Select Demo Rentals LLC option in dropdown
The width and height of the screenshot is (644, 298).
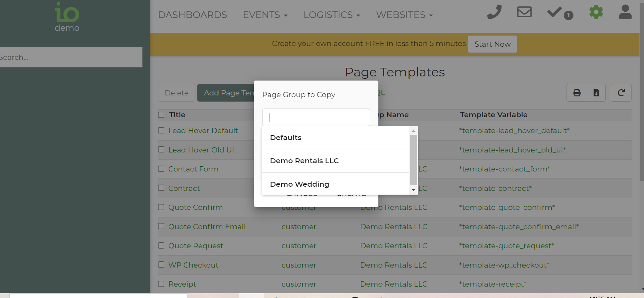[x=335, y=161]
